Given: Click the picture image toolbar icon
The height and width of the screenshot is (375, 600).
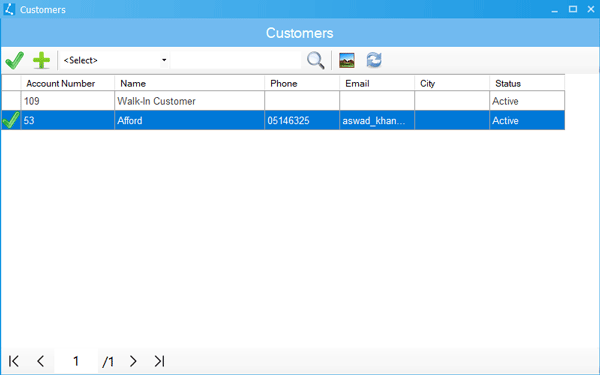Looking at the screenshot, I should click(x=347, y=60).
